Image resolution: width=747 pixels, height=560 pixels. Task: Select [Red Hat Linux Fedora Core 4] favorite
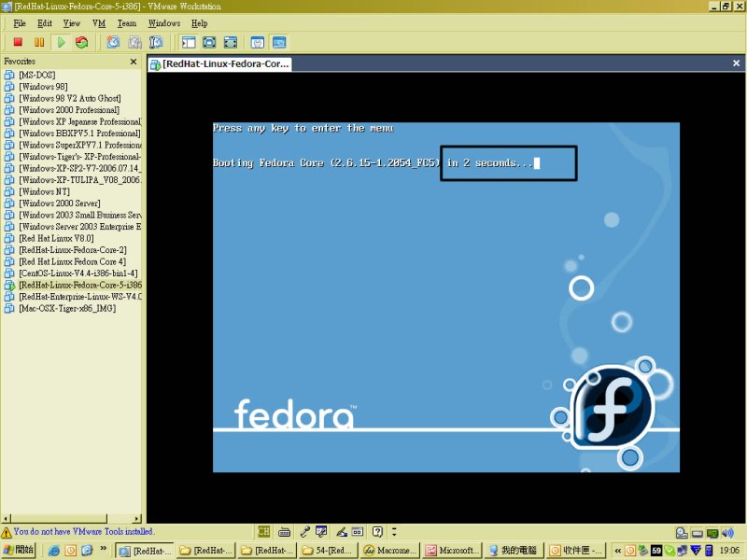pos(73,261)
